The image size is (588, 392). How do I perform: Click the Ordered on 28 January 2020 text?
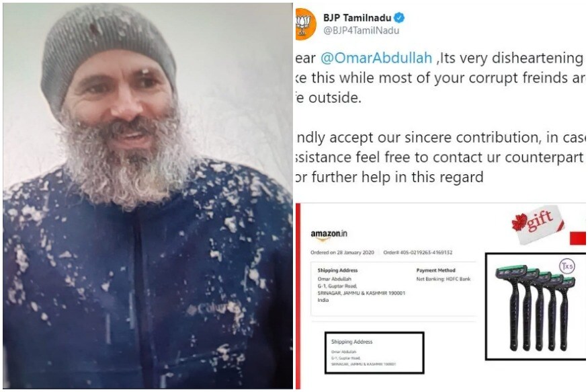coord(342,252)
